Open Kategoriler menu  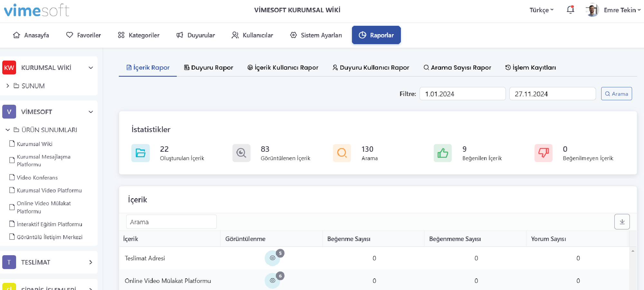[x=138, y=35]
